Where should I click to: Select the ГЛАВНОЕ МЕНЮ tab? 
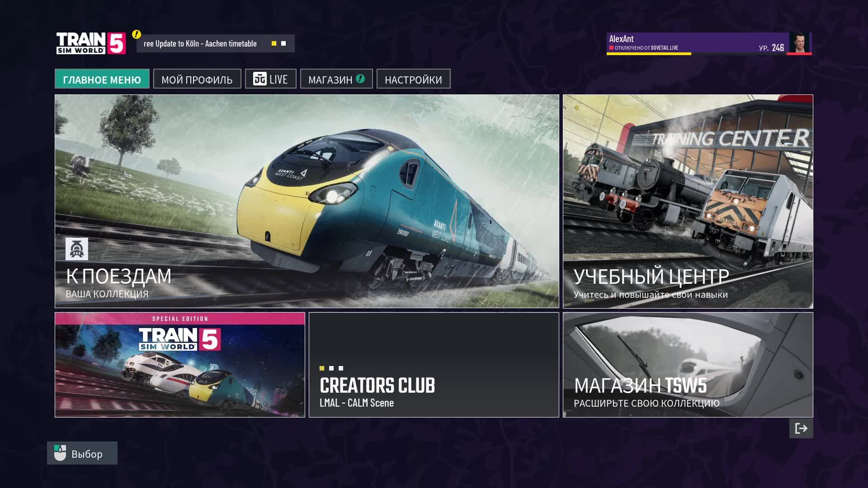coord(102,79)
